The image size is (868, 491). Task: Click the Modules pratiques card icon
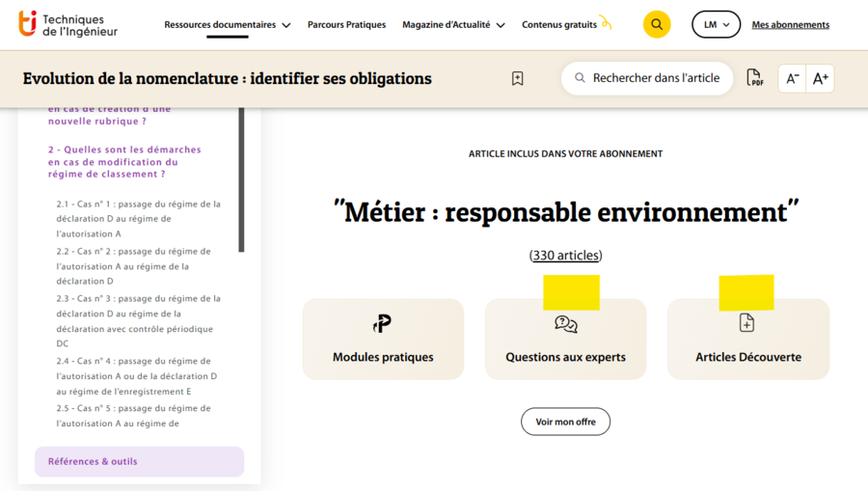[x=383, y=324]
